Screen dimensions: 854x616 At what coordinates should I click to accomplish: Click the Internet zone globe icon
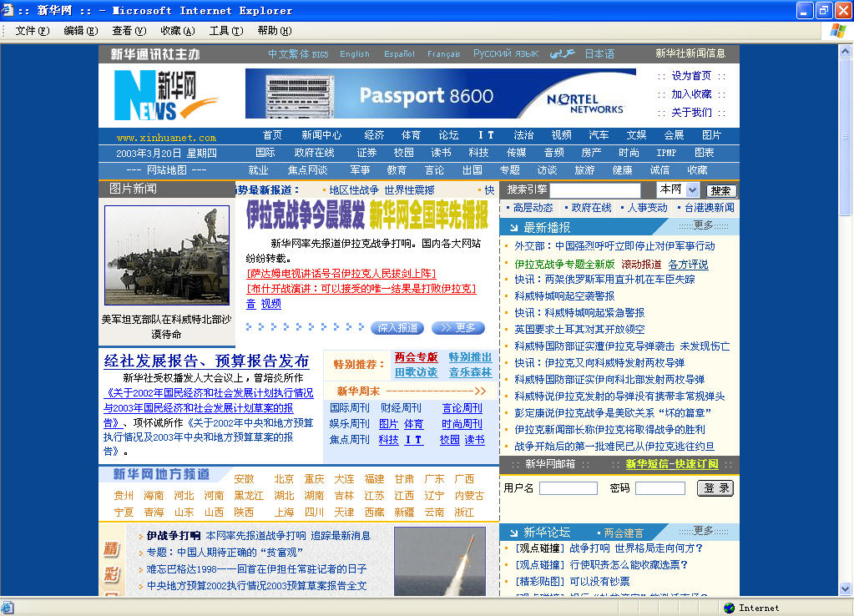point(729,608)
